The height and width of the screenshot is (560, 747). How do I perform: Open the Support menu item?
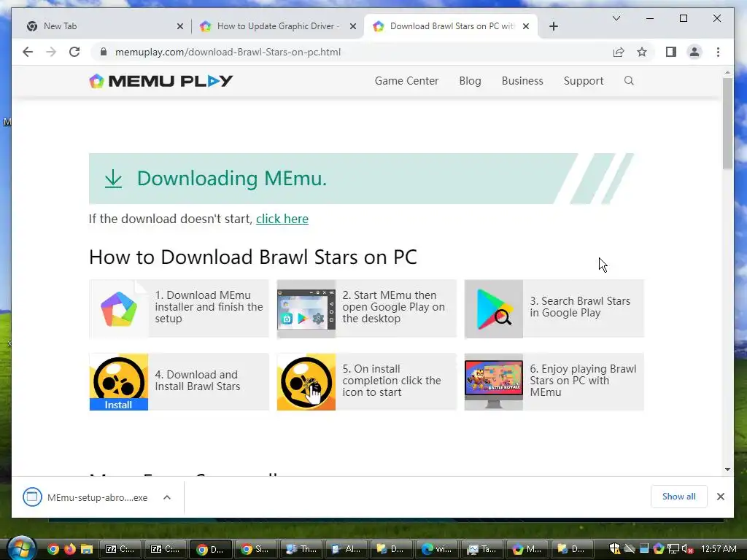point(584,81)
